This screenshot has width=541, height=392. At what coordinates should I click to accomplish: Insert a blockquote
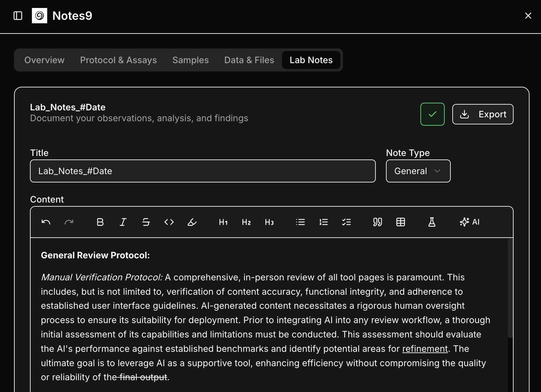pyautogui.click(x=377, y=222)
